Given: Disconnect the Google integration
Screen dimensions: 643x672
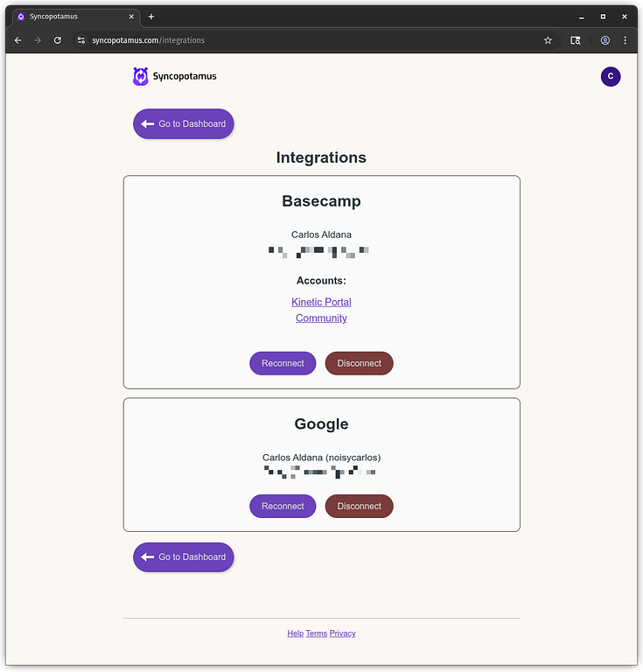Looking at the screenshot, I should tap(359, 506).
